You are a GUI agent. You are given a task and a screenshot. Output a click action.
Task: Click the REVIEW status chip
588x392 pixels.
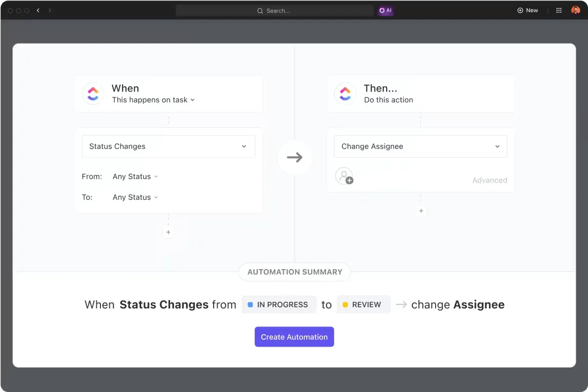click(364, 304)
